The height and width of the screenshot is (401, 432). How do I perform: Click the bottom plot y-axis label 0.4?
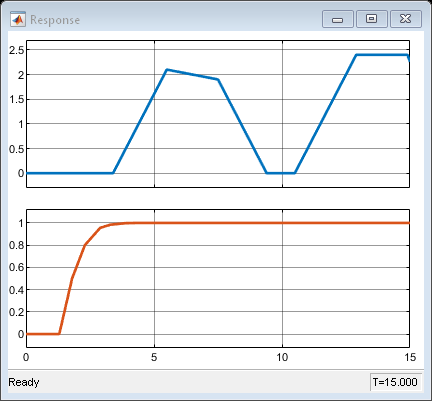click(x=17, y=290)
